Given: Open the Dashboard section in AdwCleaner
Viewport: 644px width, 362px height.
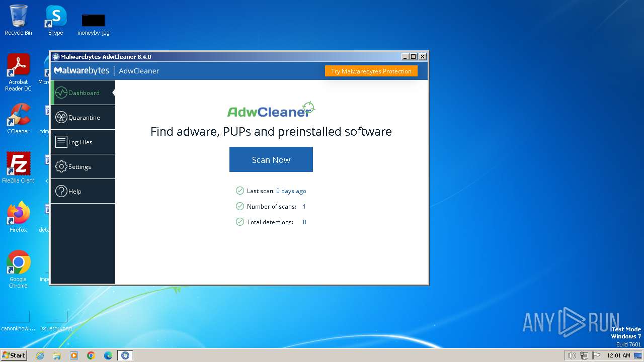Looking at the screenshot, I should pyautogui.click(x=83, y=93).
